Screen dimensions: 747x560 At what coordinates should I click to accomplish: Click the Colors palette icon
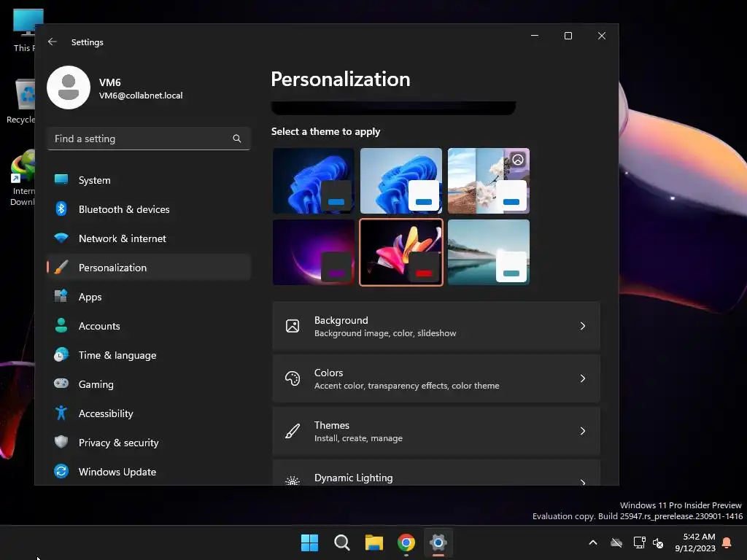click(293, 378)
